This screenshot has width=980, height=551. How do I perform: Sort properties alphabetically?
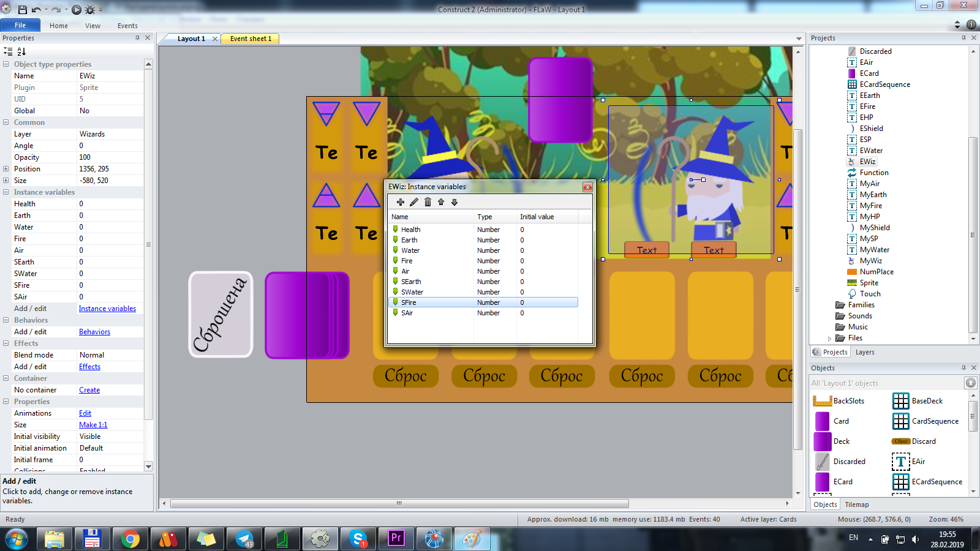pyautogui.click(x=21, y=51)
